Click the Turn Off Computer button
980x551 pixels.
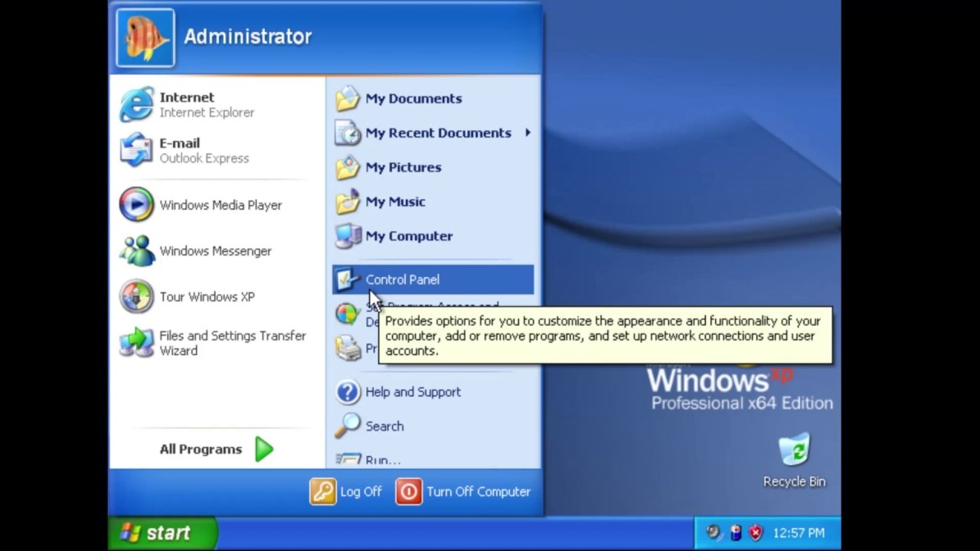[x=463, y=492]
